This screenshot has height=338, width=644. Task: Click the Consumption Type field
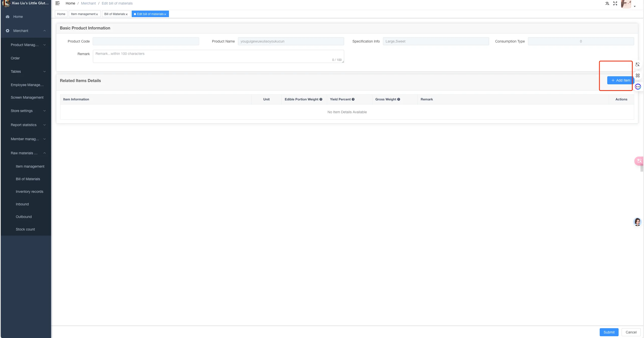coord(581,41)
